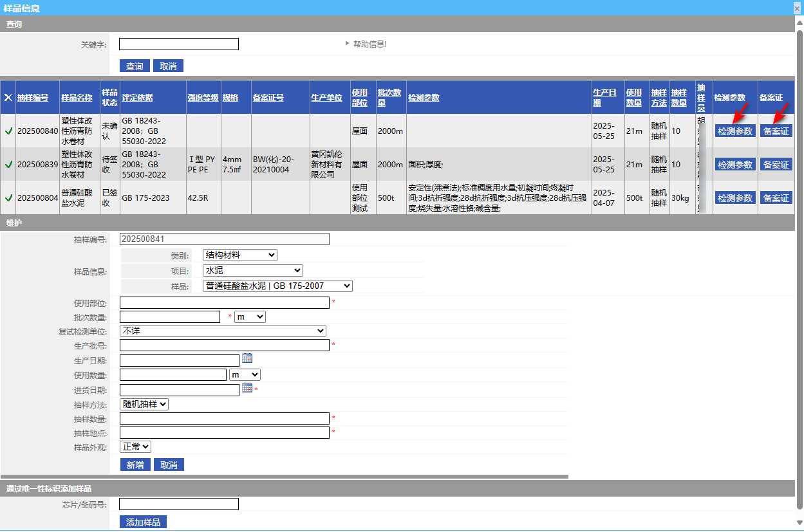Open the 样品 dropdown list

tap(277, 286)
